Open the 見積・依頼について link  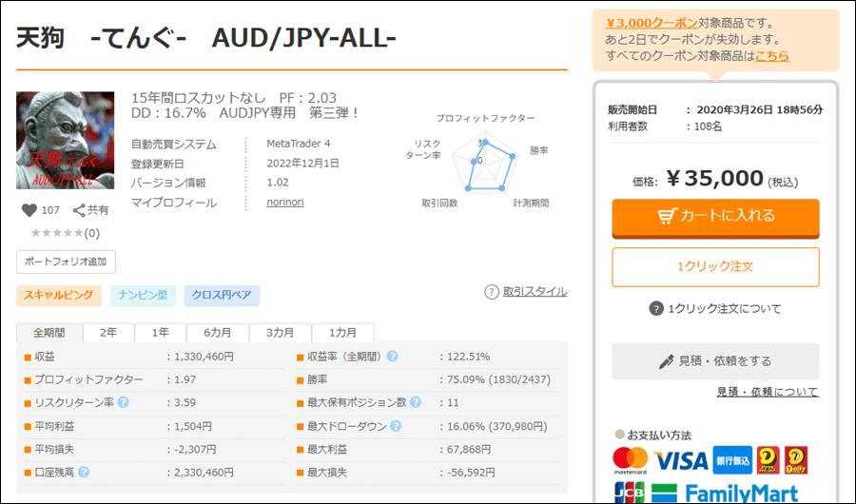(768, 392)
